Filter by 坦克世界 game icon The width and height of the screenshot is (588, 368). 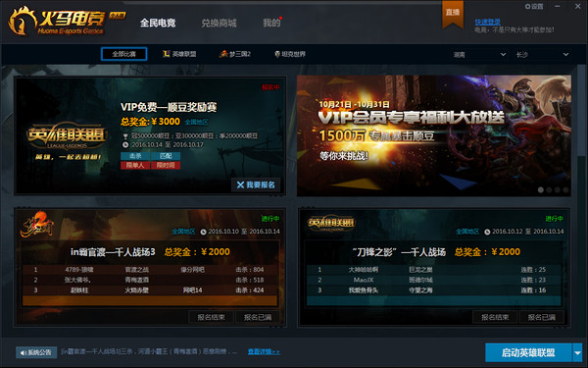tap(277, 54)
